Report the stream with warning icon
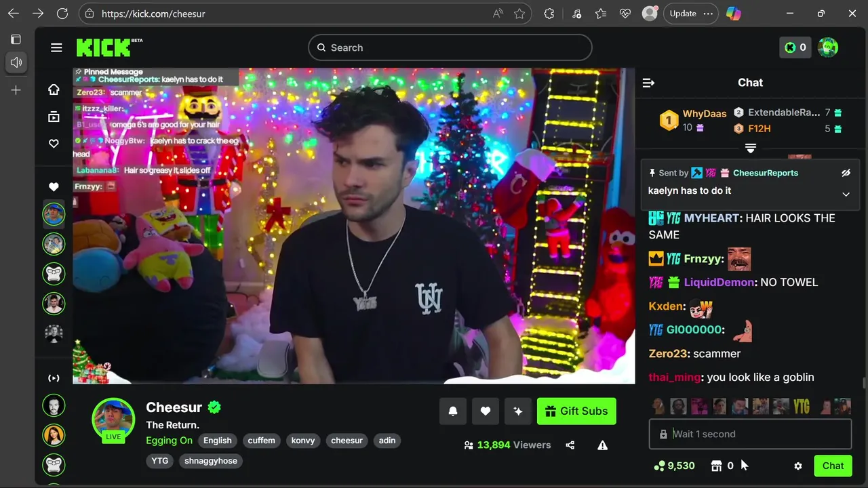The width and height of the screenshot is (868, 488). [x=602, y=445]
